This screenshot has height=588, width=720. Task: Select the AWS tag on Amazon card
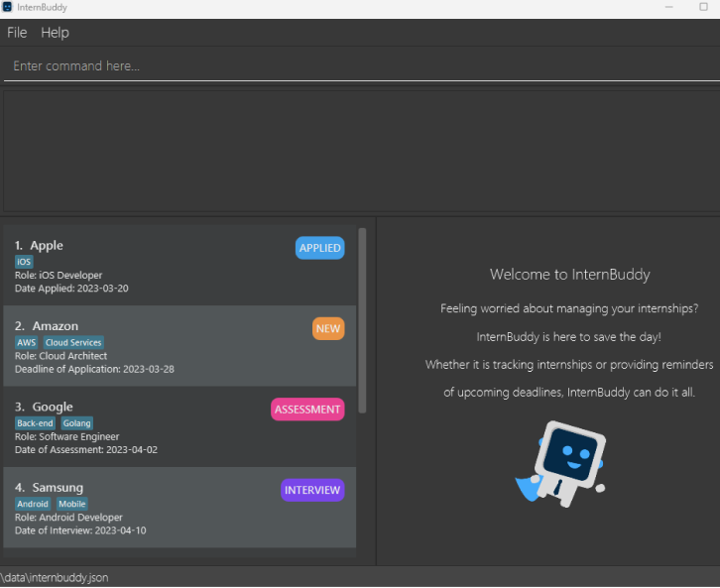point(26,342)
